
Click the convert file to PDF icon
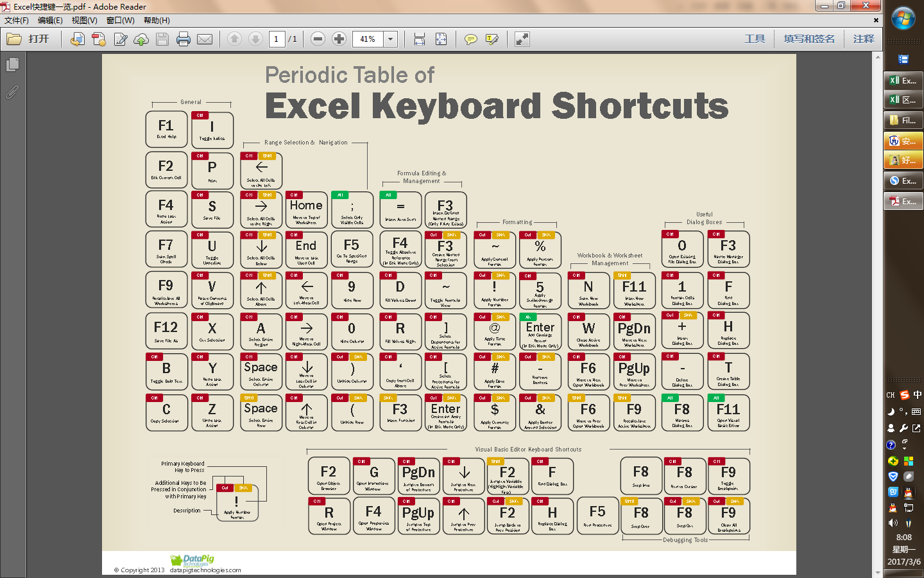coord(78,39)
